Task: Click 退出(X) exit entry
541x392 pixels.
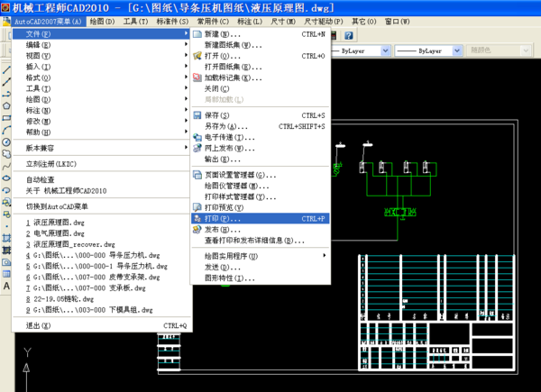Action: [101, 325]
